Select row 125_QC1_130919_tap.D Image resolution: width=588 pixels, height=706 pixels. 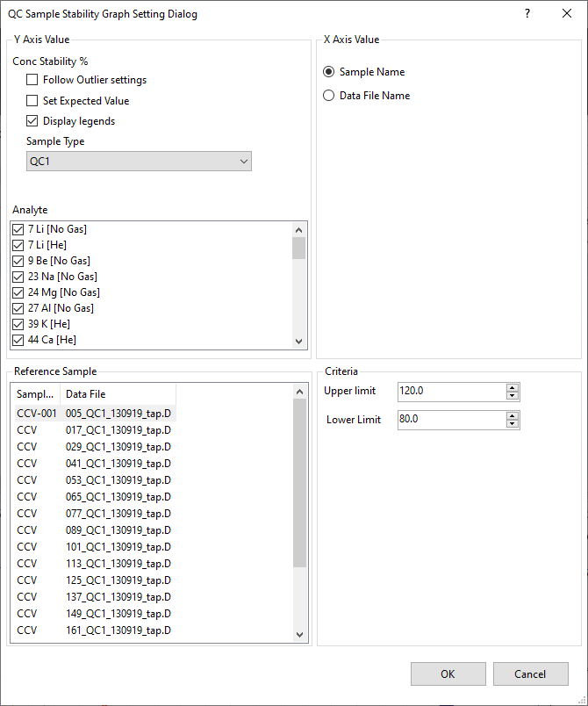(x=94, y=580)
